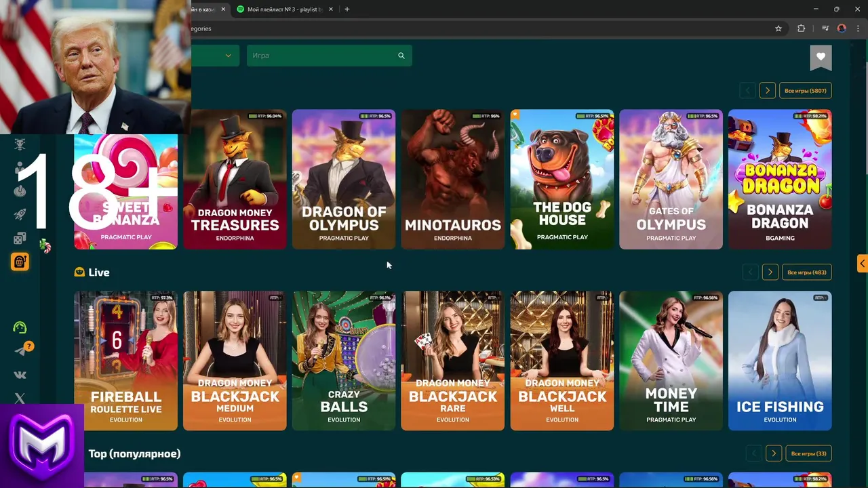The width and height of the screenshot is (868, 488).
Task: Open Dragon Money Blackjack Medium table
Action: [x=235, y=361]
